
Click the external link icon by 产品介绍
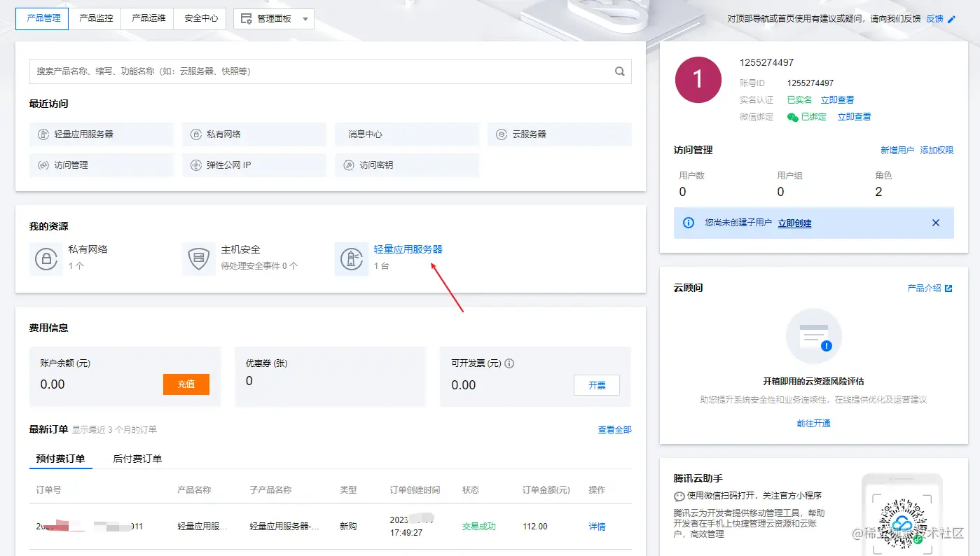[948, 288]
